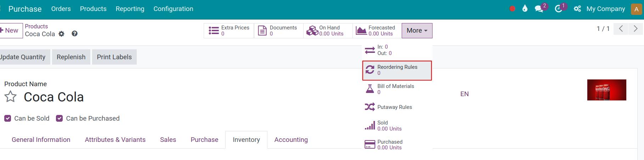The image size is (644, 160).
Task: Open Reporting menu
Action: (130, 9)
